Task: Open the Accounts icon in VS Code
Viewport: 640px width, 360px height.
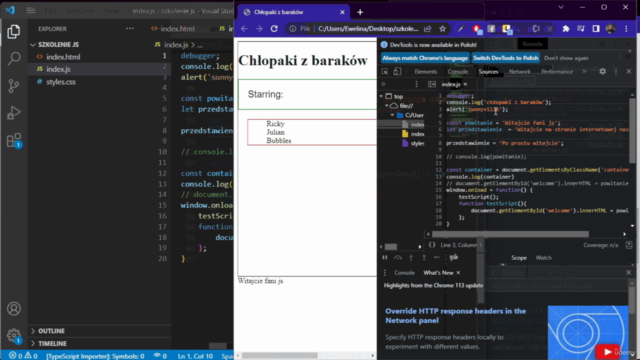Action: tap(13, 309)
